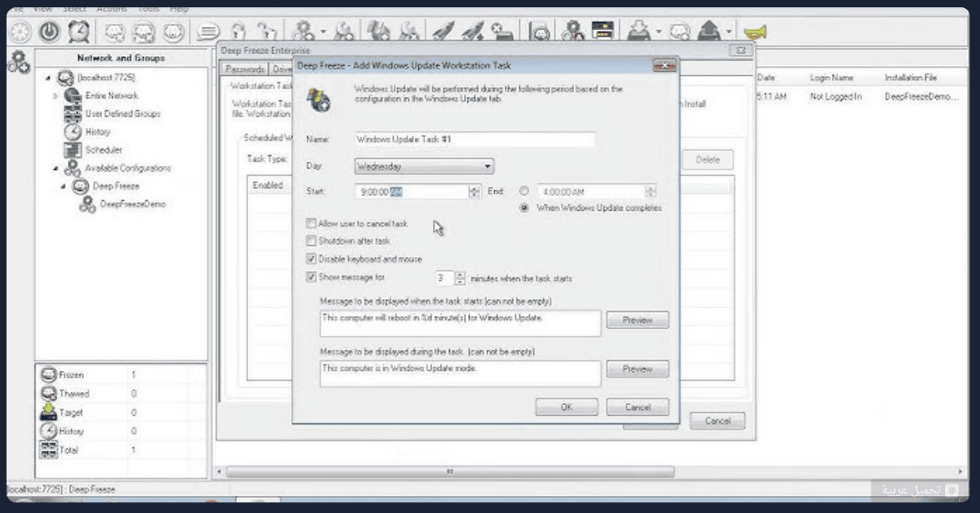Image resolution: width=980 pixels, height=513 pixels.
Task: Click the download tray toolbar icon
Action: [x=638, y=32]
